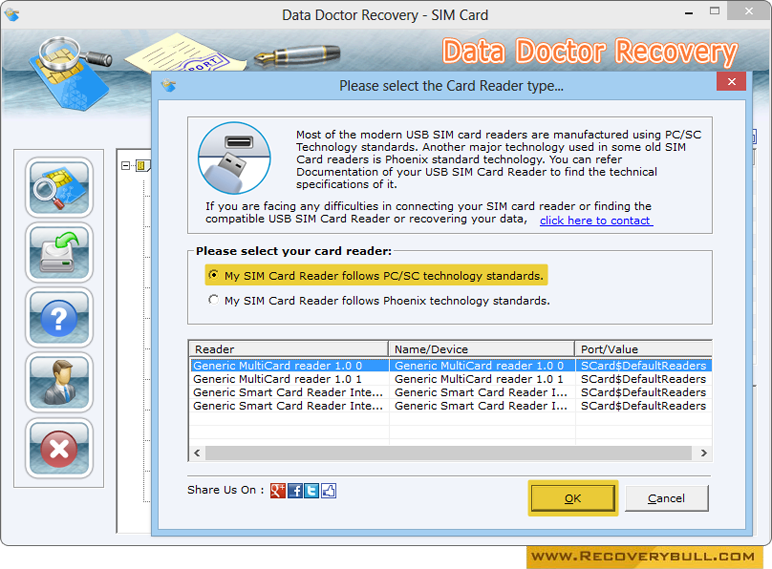Click the dialog title bar app icon
This screenshot has width=772, height=569.
(169, 86)
